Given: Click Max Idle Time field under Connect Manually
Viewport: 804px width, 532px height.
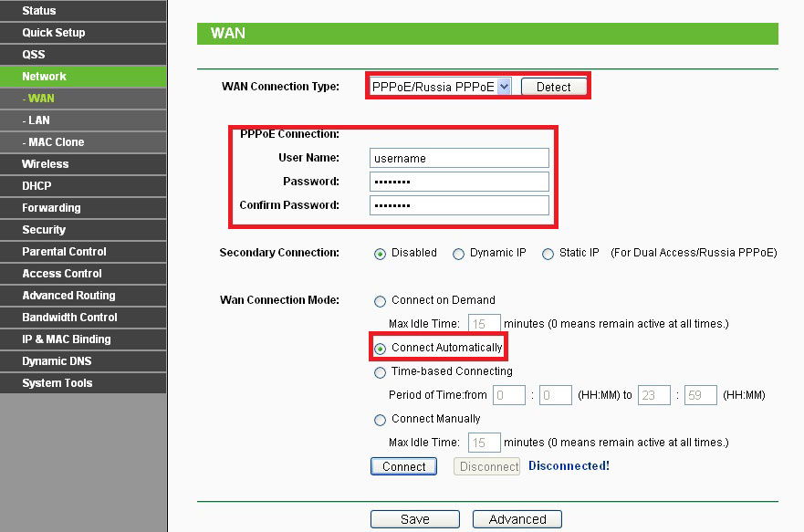Looking at the screenshot, I should [484, 443].
